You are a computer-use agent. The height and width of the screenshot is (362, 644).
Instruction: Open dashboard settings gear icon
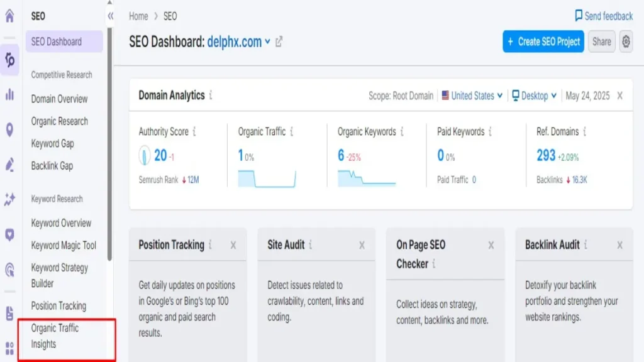click(x=626, y=41)
